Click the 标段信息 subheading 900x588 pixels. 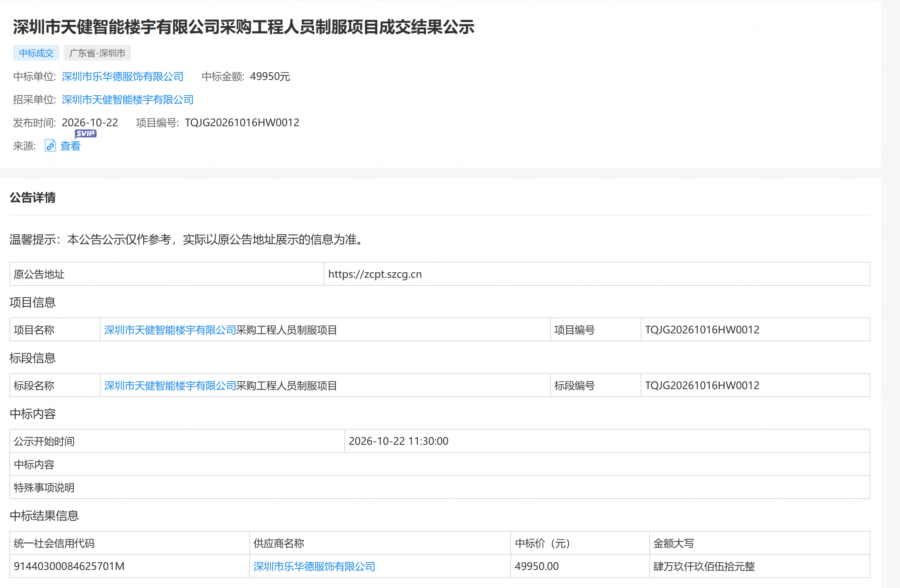[33, 358]
